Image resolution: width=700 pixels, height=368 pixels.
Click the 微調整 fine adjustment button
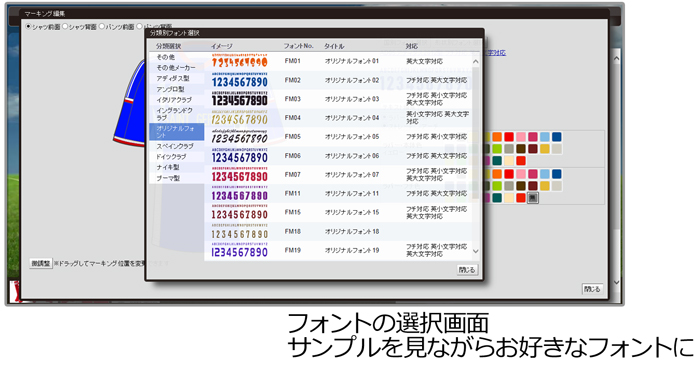click(41, 263)
